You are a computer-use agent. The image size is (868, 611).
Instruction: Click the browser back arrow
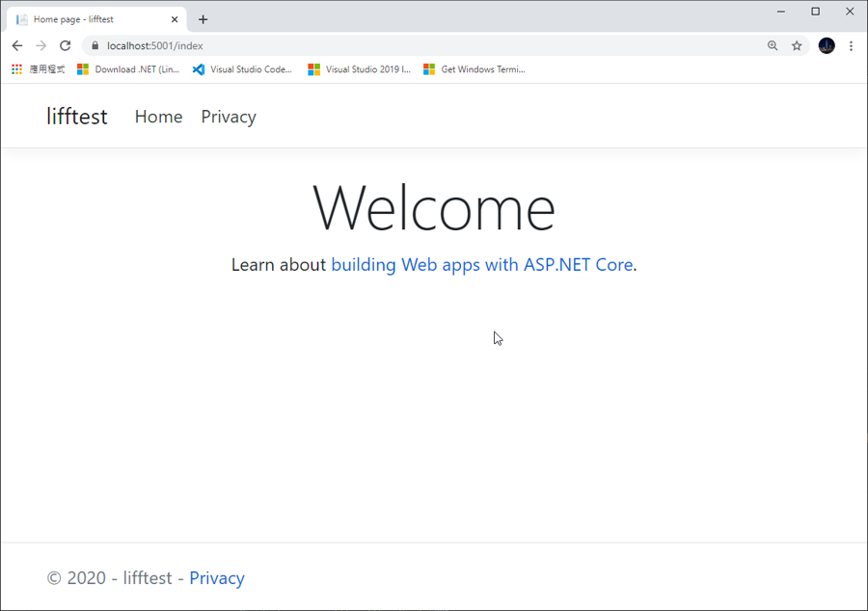17,45
